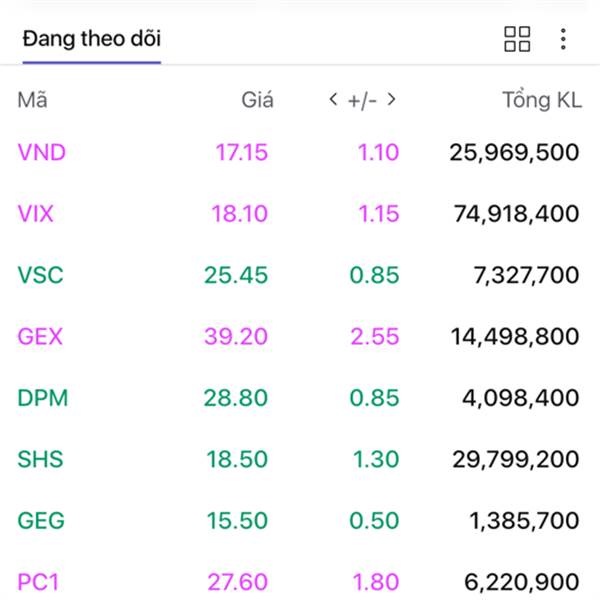Image resolution: width=600 pixels, height=600 pixels.
Task: Click GEX price 39.20
Action: (236, 336)
